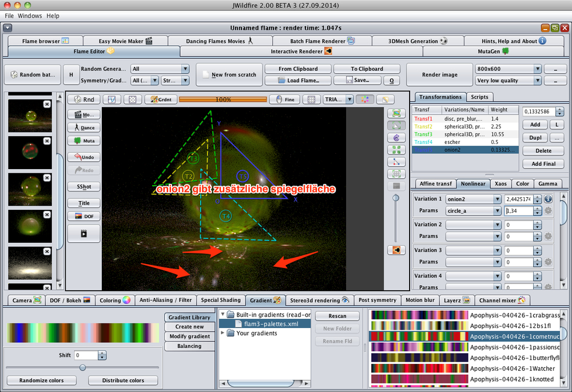The height and width of the screenshot is (392, 572).
Task: Click the info icon beside Variation 1
Action: click(x=548, y=199)
